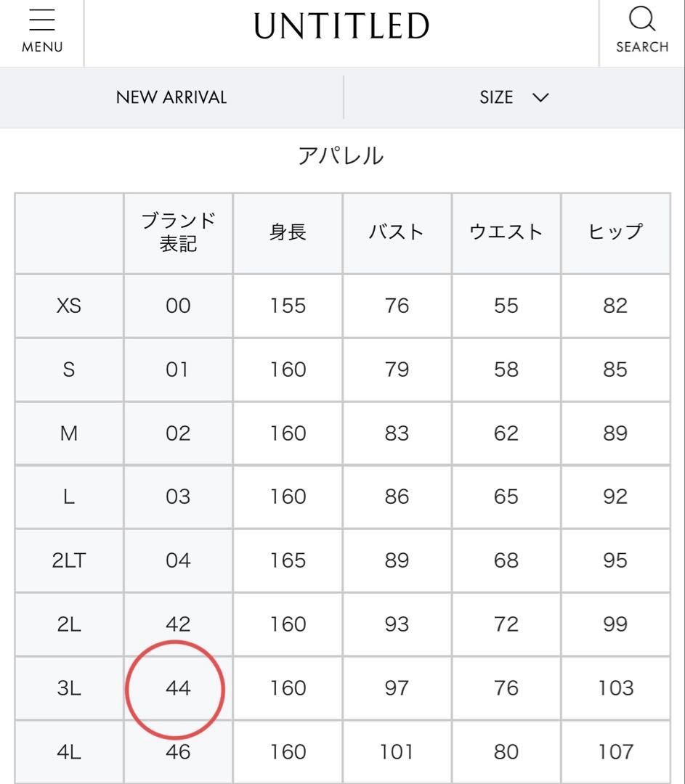The image size is (685, 784).
Task: Collapse the SIZE dropdown arrow
Action: (540, 97)
